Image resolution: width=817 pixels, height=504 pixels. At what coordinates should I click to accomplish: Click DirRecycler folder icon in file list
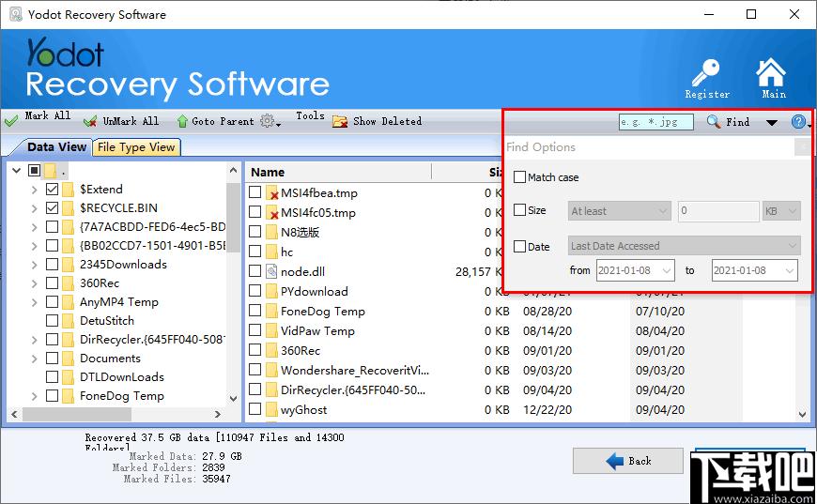coord(271,390)
